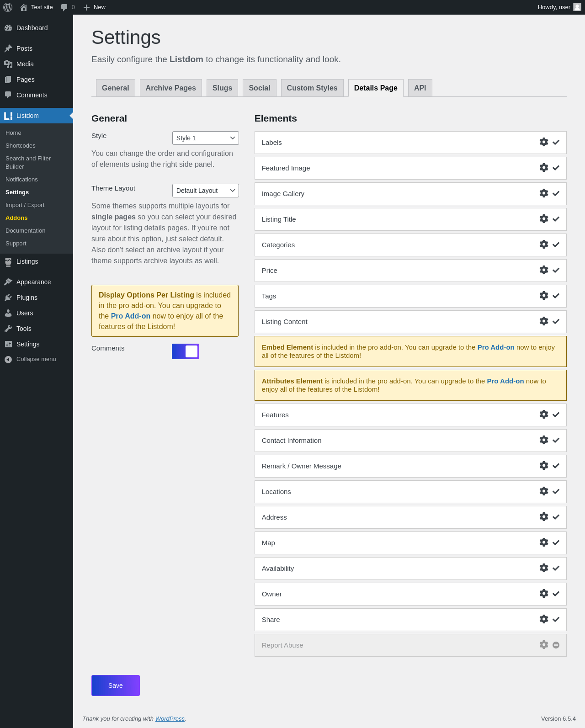Viewport: 585px width, 728px height.
Task: Disable the Tags element checkmark
Action: click(556, 296)
